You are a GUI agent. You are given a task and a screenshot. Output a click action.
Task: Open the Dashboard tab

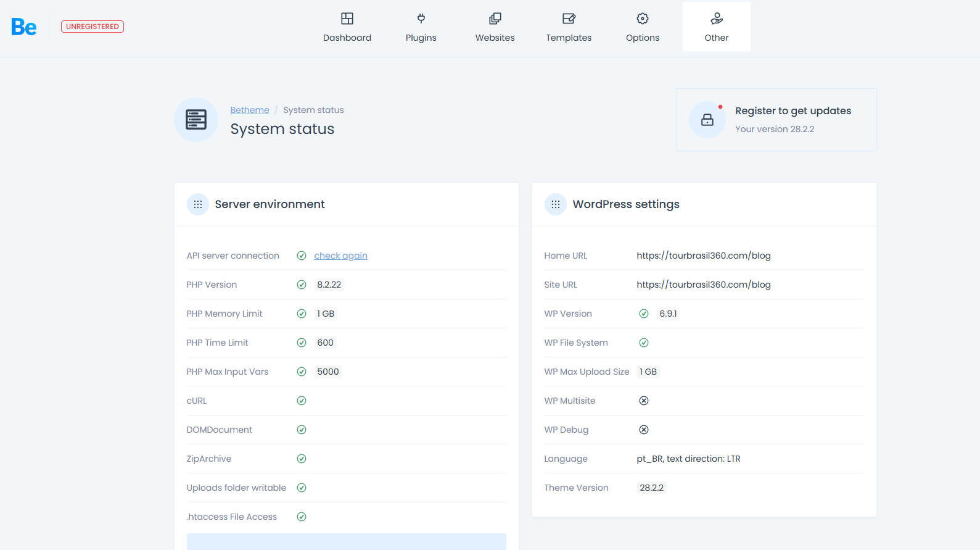(347, 27)
